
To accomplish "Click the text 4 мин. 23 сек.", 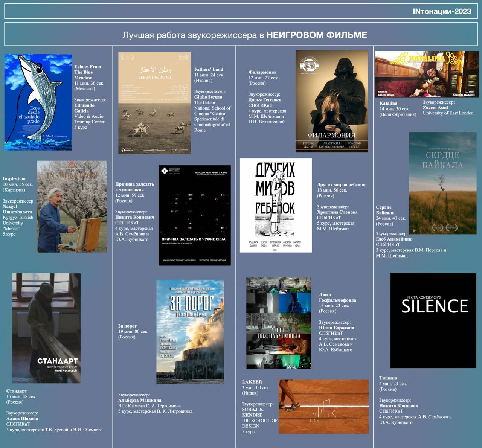I will [393, 384].
